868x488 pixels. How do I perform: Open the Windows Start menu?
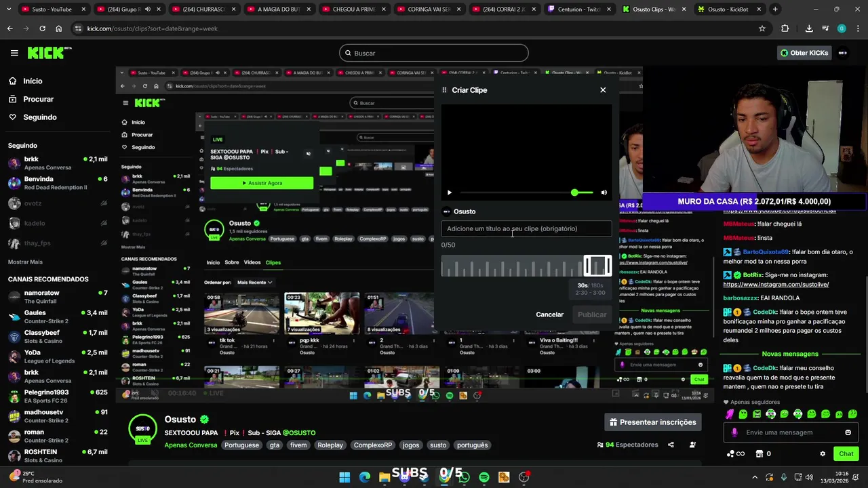point(344,477)
